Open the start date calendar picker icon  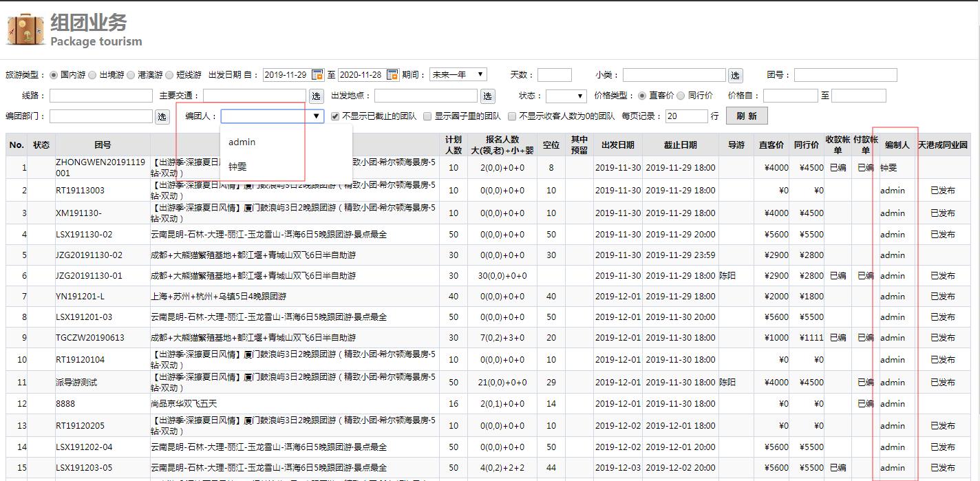(x=317, y=75)
